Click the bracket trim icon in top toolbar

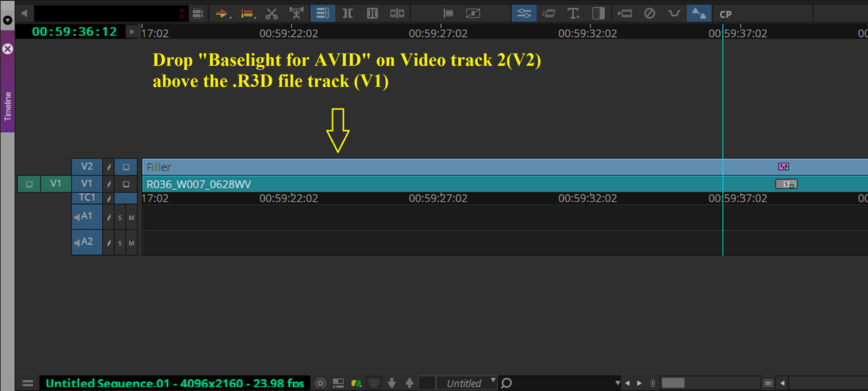click(x=347, y=13)
